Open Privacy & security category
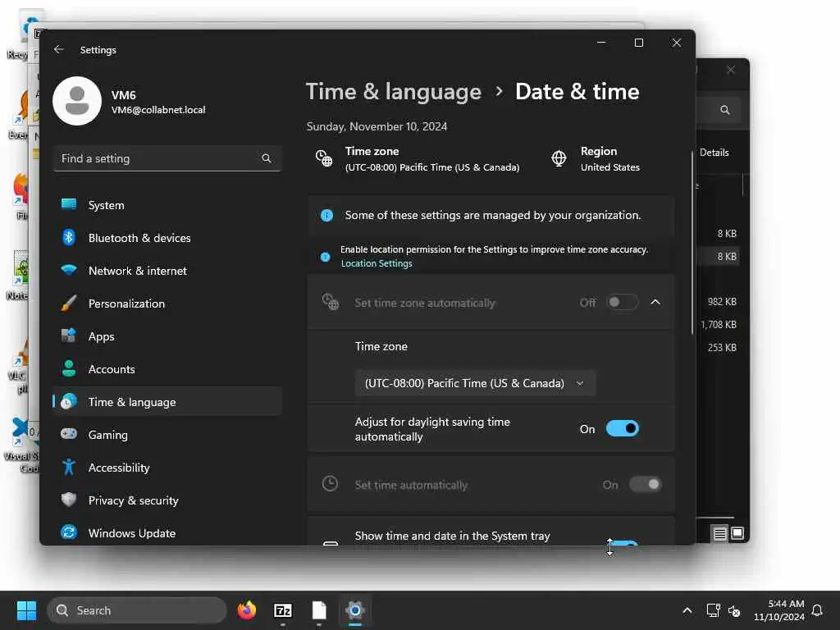Image resolution: width=840 pixels, height=630 pixels. pos(167,500)
